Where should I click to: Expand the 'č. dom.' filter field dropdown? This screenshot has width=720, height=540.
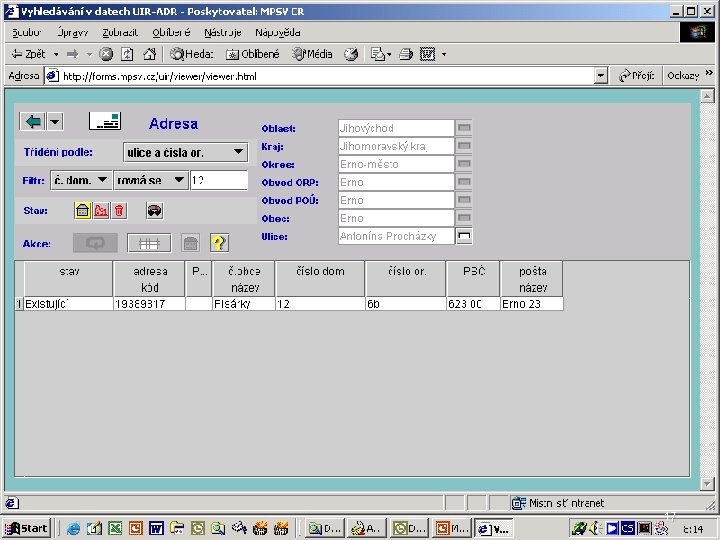[80, 180]
